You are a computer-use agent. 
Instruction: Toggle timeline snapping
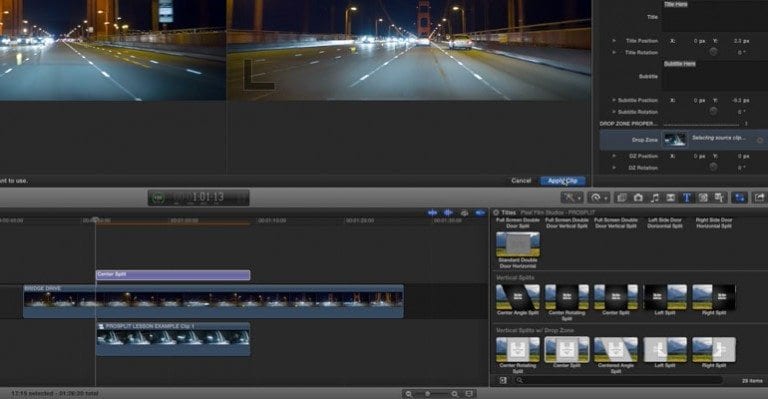pyautogui.click(x=480, y=212)
